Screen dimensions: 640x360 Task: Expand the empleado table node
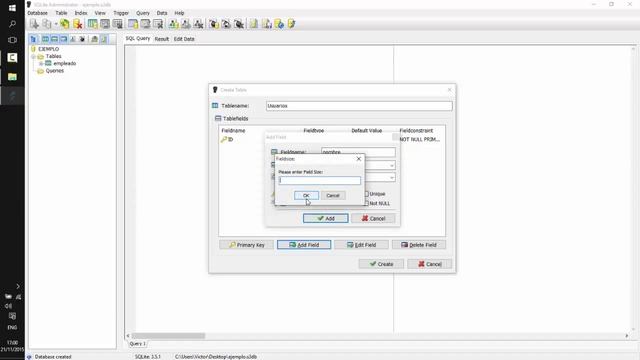[41, 64]
